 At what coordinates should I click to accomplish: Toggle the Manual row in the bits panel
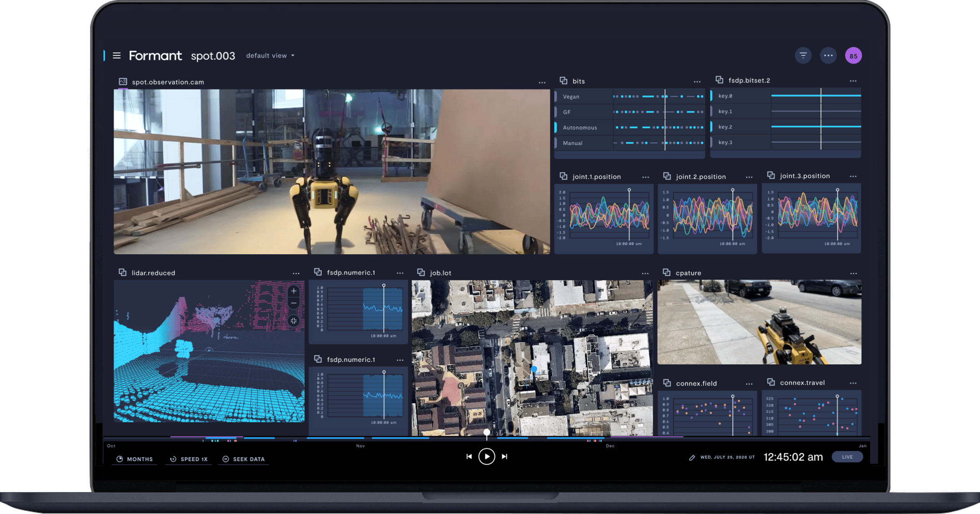pos(573,143)
